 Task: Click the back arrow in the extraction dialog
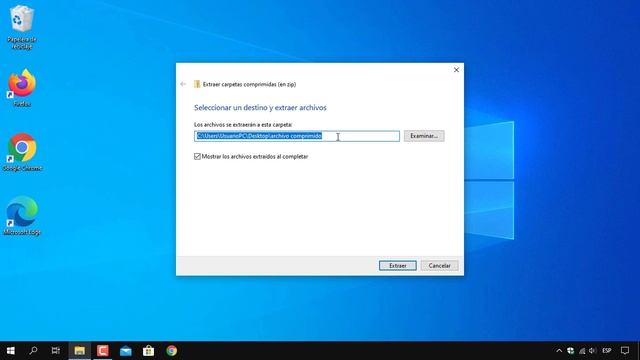pos(183,84)
